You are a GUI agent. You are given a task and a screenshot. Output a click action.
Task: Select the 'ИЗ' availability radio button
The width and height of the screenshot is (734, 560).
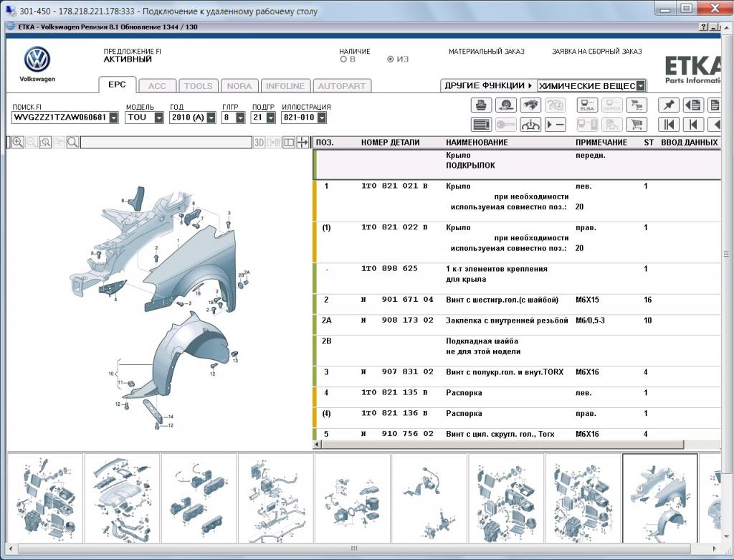click(x=391, y=60)
